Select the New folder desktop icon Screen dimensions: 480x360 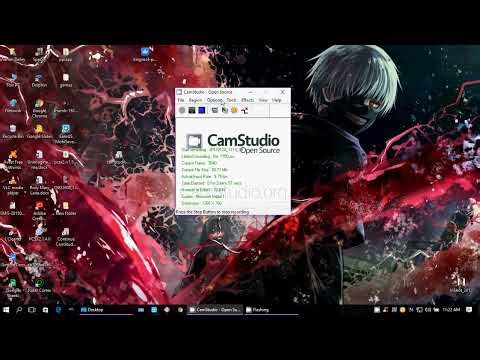(x=66, y=209)
